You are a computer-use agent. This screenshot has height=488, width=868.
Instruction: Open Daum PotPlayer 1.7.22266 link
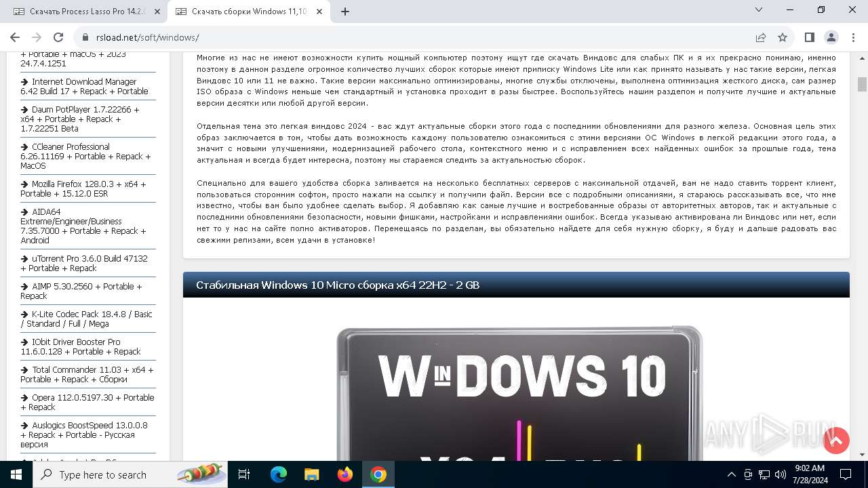tap(80, 119)
